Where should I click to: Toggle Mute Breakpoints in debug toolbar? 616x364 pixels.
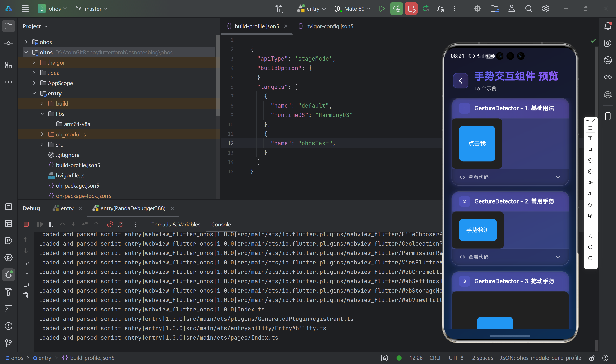click(x=121, y=224)
